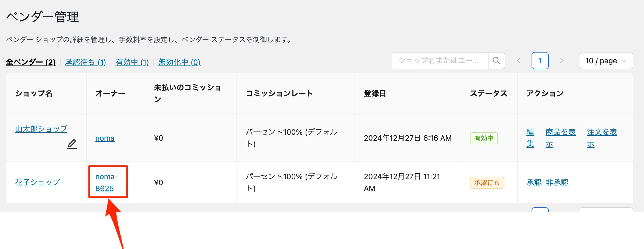Viewport: 644px width, 249px height.
Task: Click the pencil edit icon beside 山太郎ショップ
Action: [72, 144]
